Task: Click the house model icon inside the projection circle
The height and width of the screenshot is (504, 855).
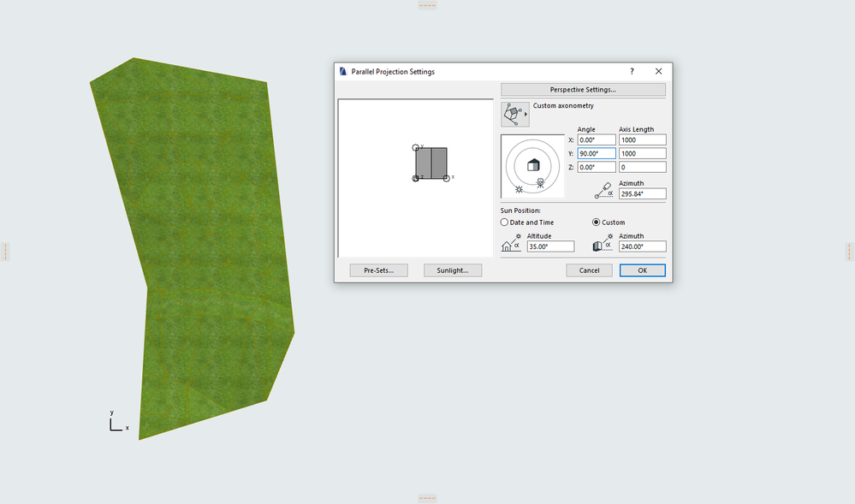Action: point(534,165)
